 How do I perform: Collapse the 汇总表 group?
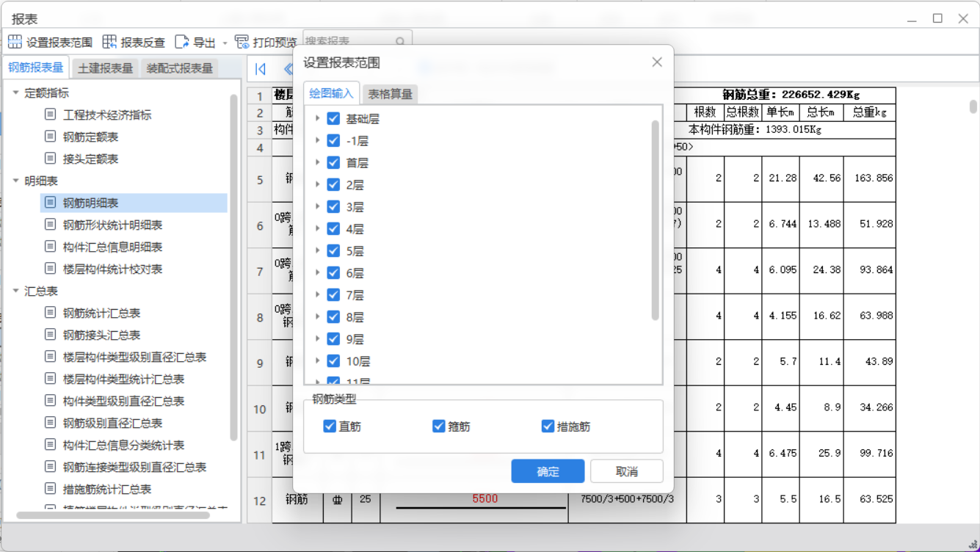click(x=15, y=291)
